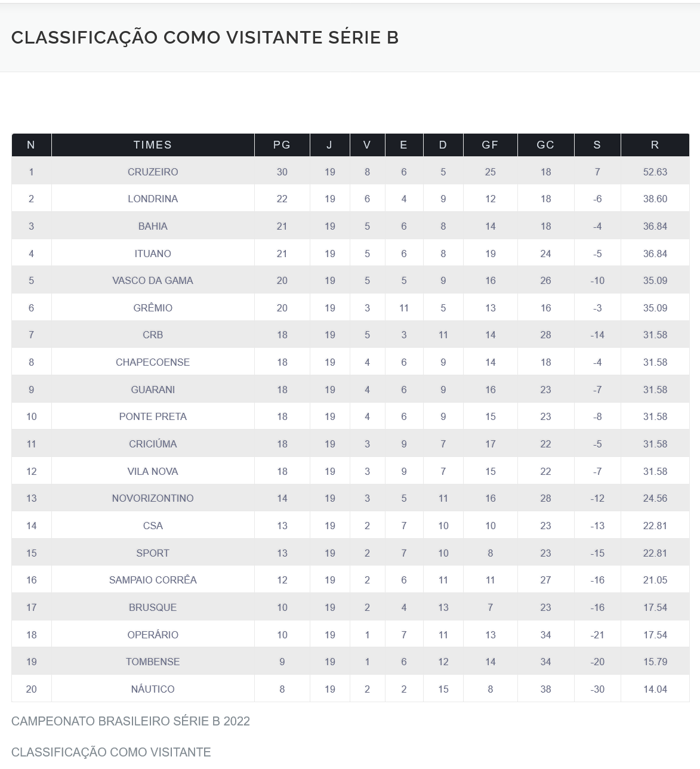Image resolution: width=700 pixels, height=769 pixels.
Task: Select the R column header
Action: pyautogui.click(x=655, y=145)
